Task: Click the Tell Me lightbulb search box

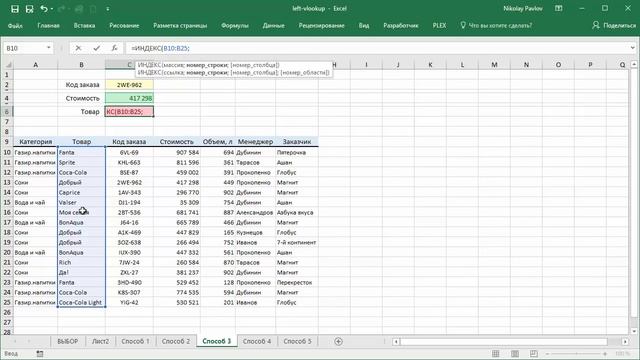Action: pos(496,25)
